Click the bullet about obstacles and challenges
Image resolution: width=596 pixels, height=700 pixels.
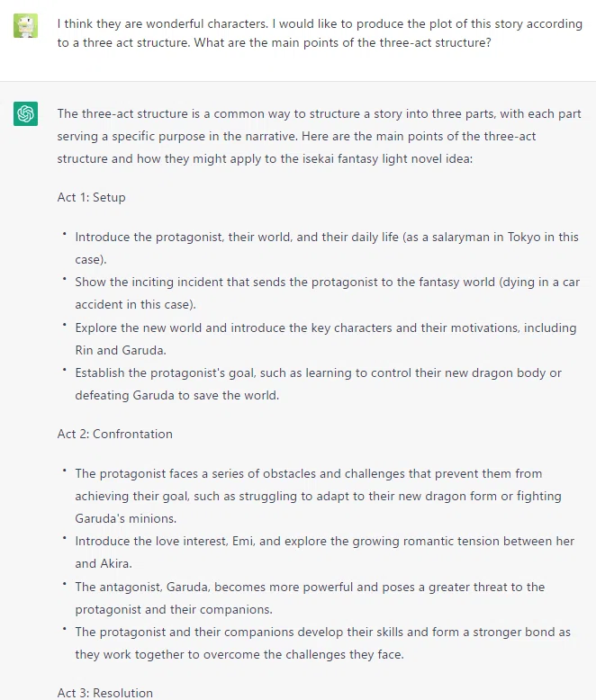(x=318, y=496)
